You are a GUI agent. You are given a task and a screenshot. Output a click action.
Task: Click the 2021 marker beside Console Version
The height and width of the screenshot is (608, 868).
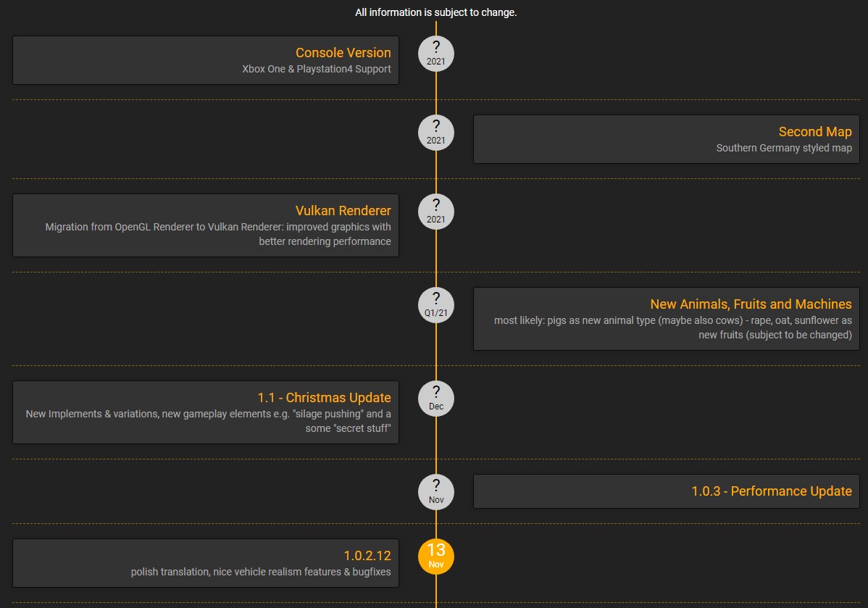pyautogui.click(x=435, y=54)
